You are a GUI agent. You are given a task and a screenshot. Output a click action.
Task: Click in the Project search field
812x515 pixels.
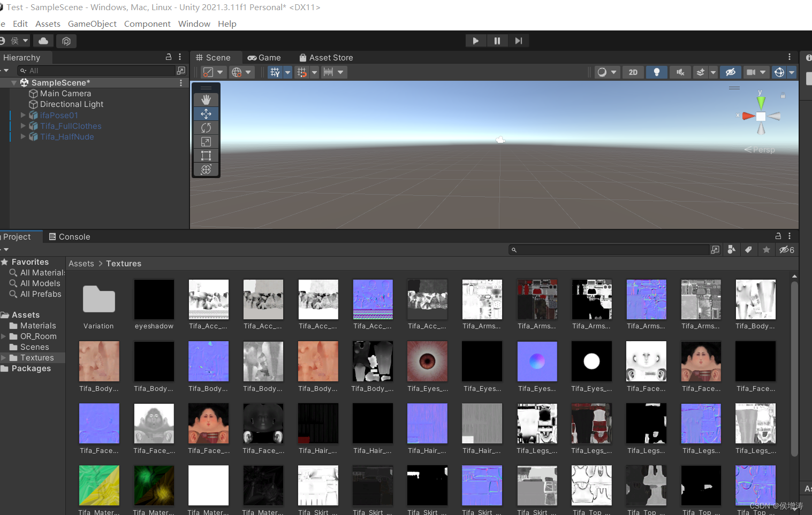pyautogui.click(x=609, y=250)
